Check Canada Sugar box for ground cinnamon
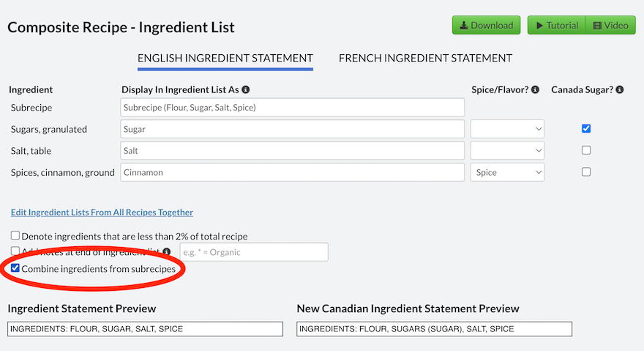The width and height of the screenshot is (644, 351). [x=586, y=172]
